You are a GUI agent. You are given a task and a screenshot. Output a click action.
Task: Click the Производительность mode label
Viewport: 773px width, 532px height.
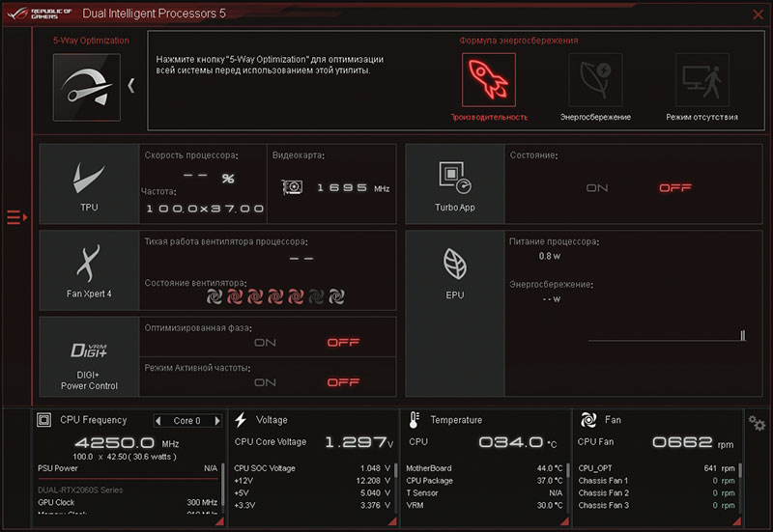coord(489,117)
